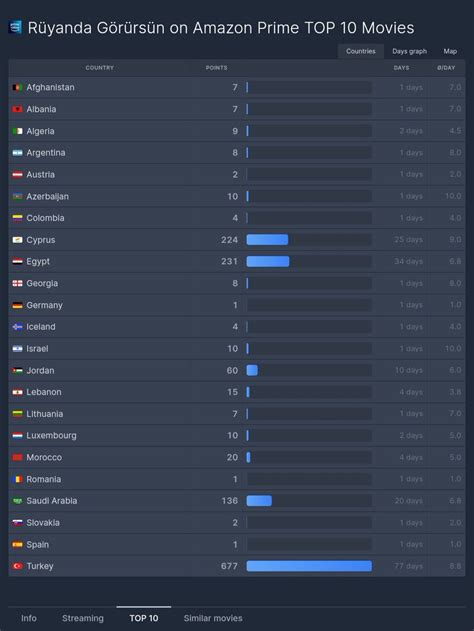The image size is (474, 631).
Task: Click Turkey's blue points bar
Action: tap(309, 566)
